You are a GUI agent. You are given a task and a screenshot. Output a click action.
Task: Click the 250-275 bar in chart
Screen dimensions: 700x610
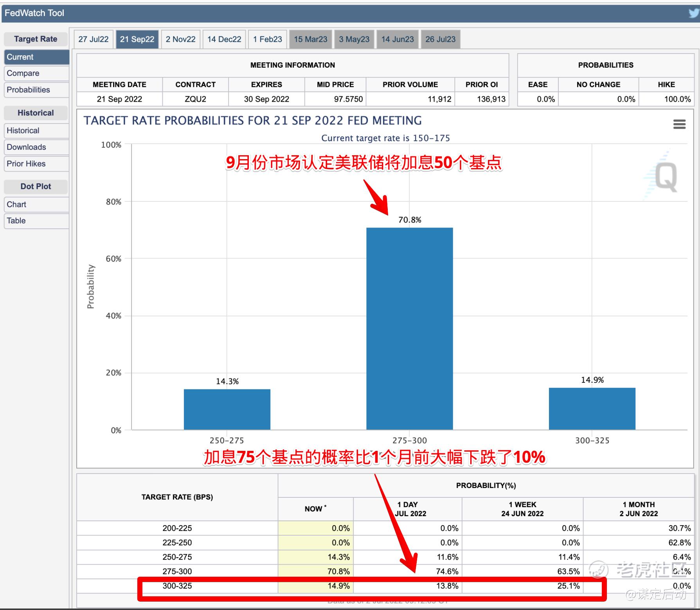[227, 409]
